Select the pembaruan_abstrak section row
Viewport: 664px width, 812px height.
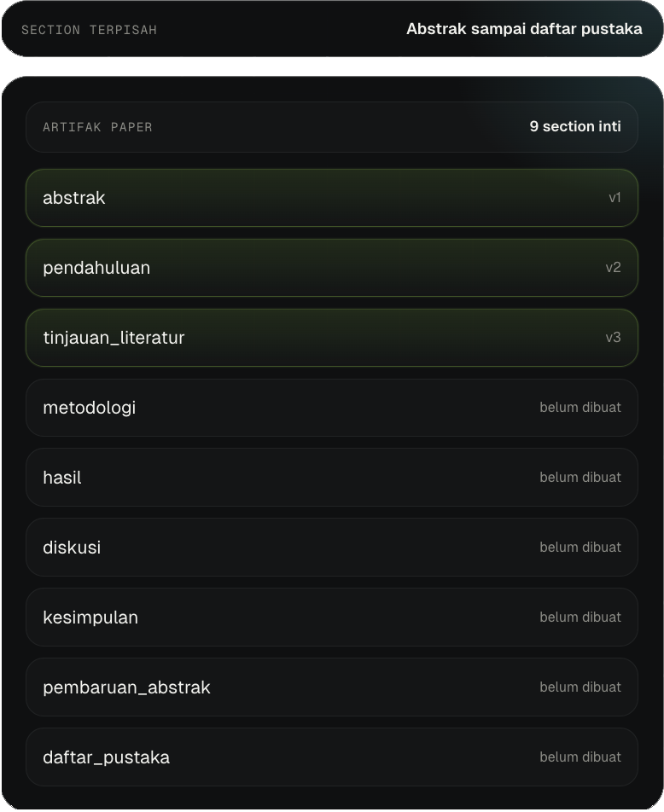[x=332, y=687]
